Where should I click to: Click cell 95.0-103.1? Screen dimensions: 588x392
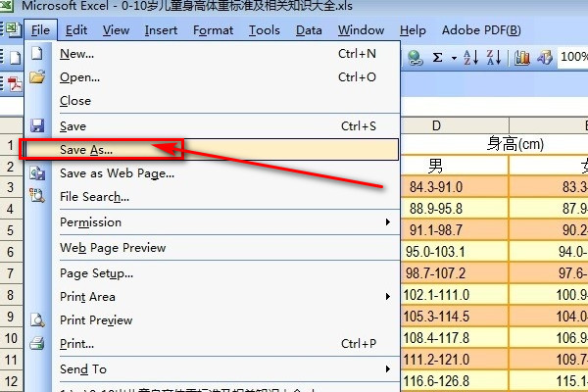[x=455, y=251]
